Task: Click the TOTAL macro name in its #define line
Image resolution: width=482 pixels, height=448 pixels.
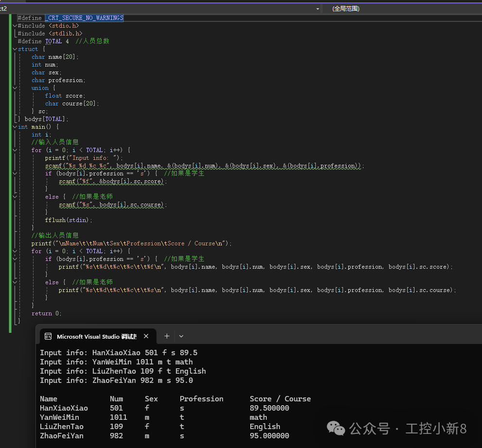Action: tap(53, 41)
